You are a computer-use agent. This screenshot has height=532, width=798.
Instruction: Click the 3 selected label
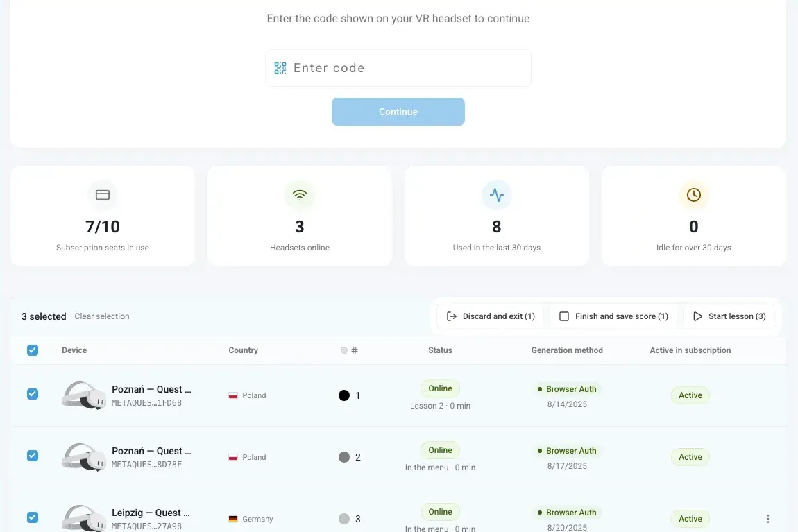pyautogui.click(x=44, y=316)
